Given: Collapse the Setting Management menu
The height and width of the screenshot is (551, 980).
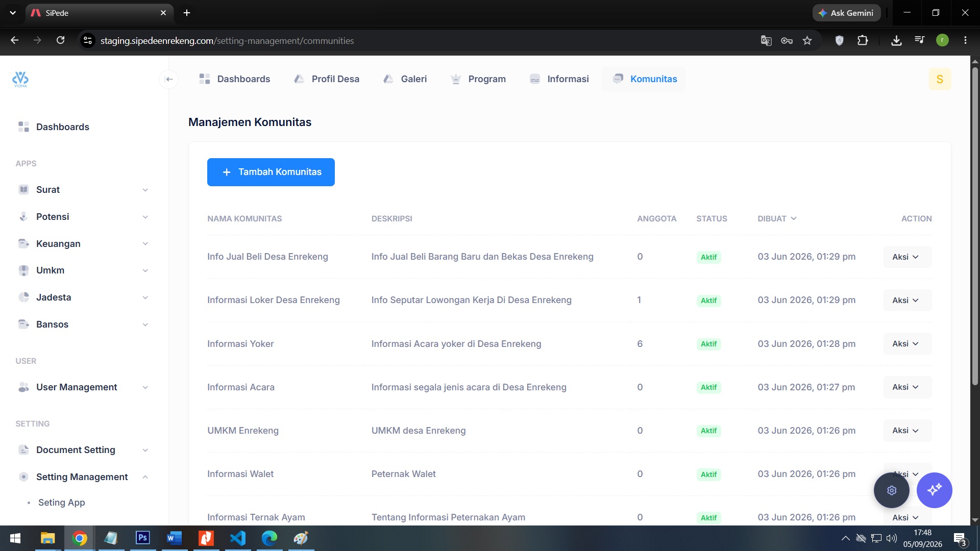Looking at the screenshot, I should coord(83,477).
